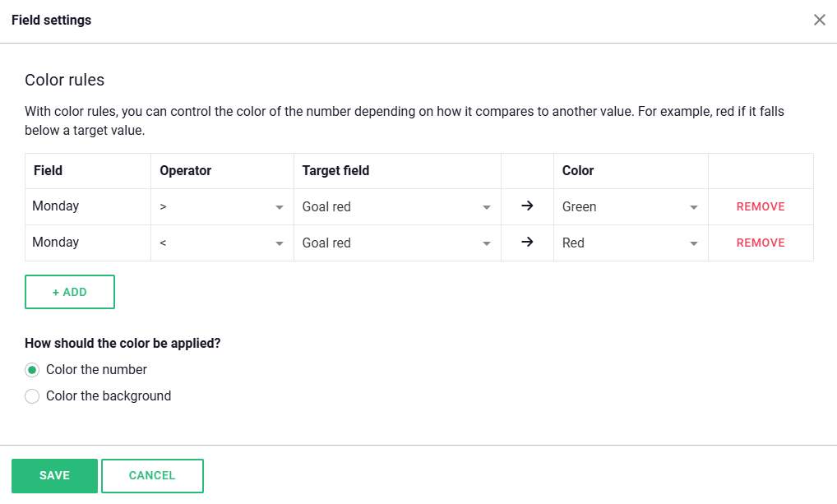Click the Monday field cell in first row
The width and height of the screenshot is (837, 504).
pos(56,206)
